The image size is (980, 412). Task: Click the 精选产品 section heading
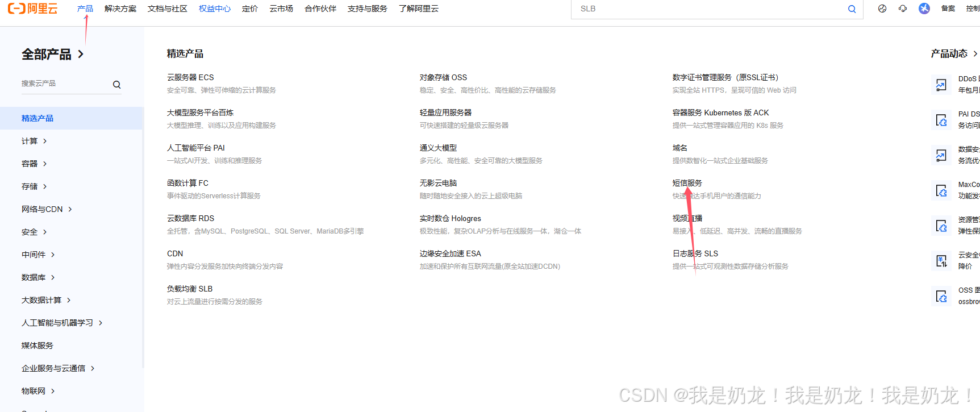click(x=185, y=53)
